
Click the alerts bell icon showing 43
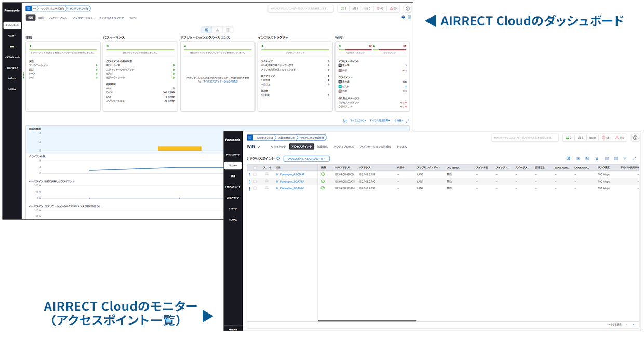click(379, 8)
